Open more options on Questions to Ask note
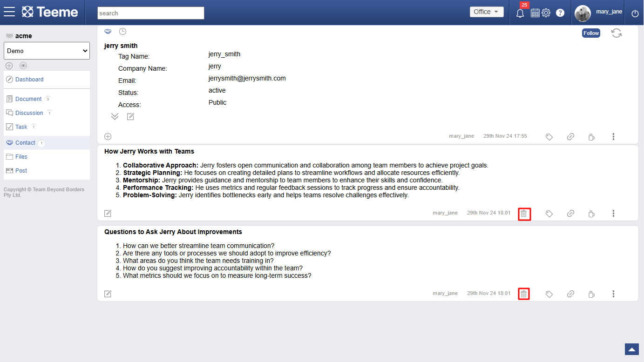Screen dimensions: 644x362 [613, 294]
